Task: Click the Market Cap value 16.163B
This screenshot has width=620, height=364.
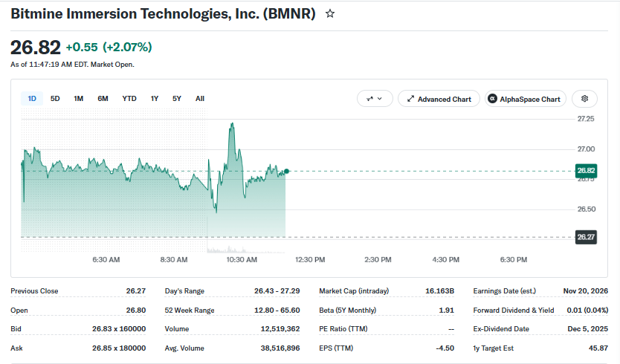Action: click(439, 291)
